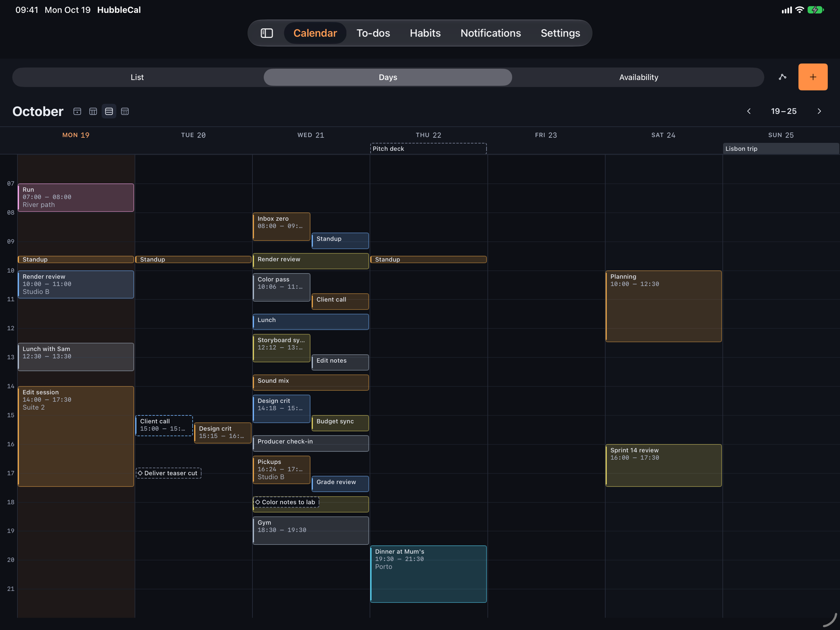Open the 19–25 date range label

tap(783, 111)
